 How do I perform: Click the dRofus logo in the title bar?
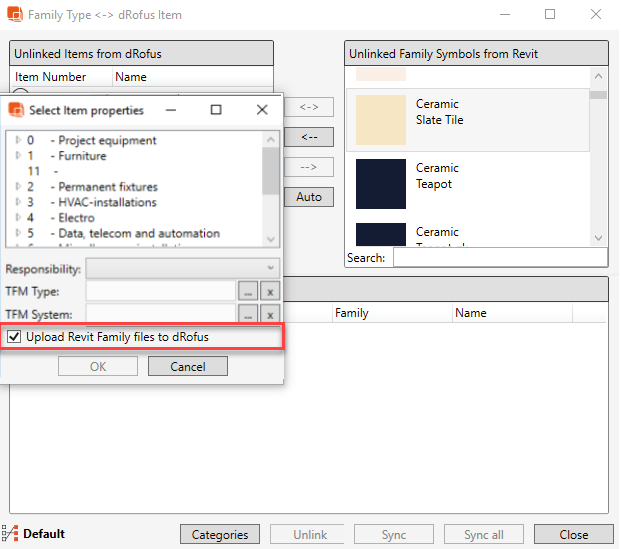[14, 15]
